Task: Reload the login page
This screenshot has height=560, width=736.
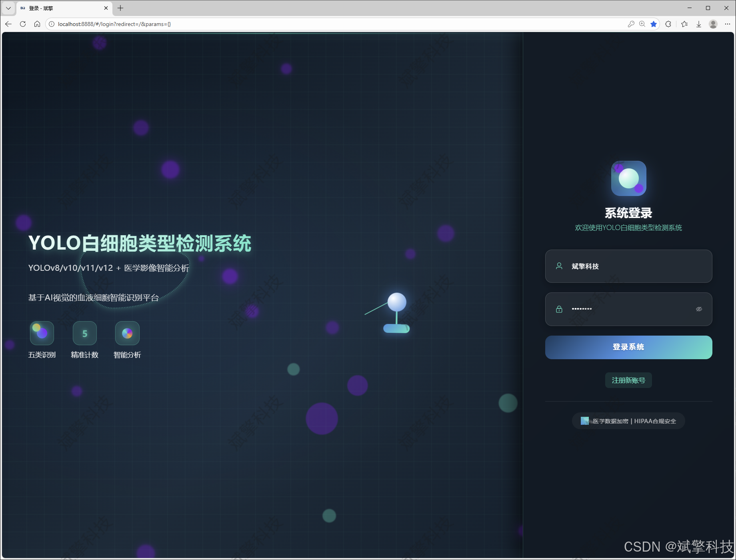Action: pyautogui.click(x=23, y=24)
